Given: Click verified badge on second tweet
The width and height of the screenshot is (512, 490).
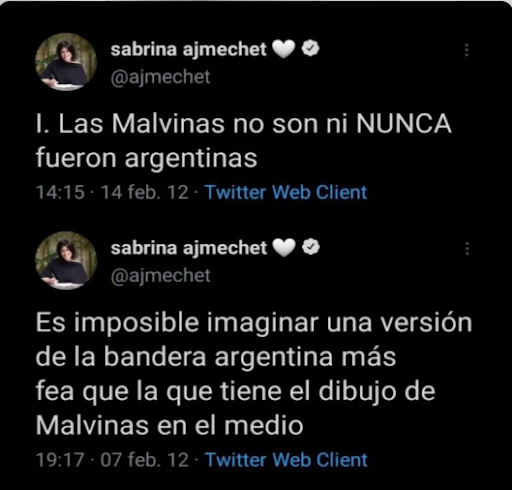Looking at the screenshot, I should [311, 247].
